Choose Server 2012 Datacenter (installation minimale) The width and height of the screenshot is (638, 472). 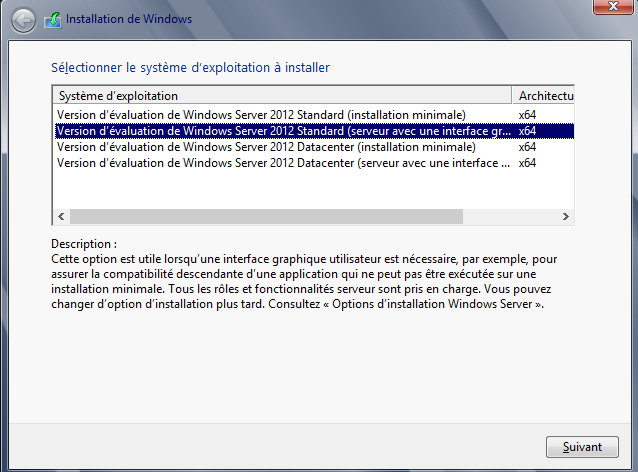tap(266, 147)
